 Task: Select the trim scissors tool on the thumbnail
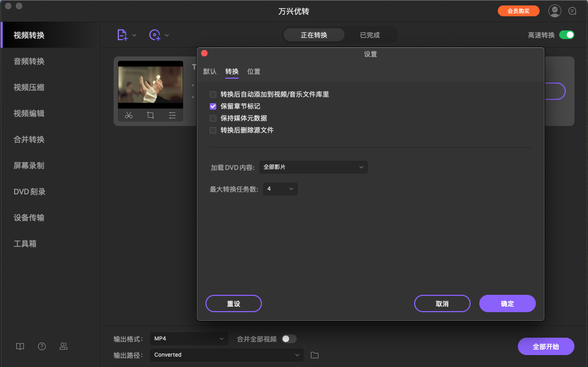tap(129, 115)
